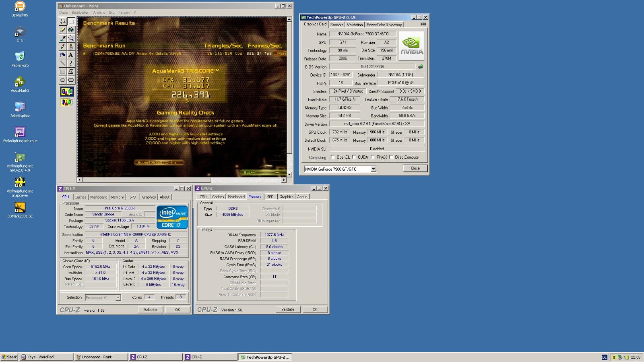The width and height of the screenshot is (644, 362).
Task: Enable the PhysX checkbox in GPU-Z
Action: pyautogui.click(x=373, y=157)
